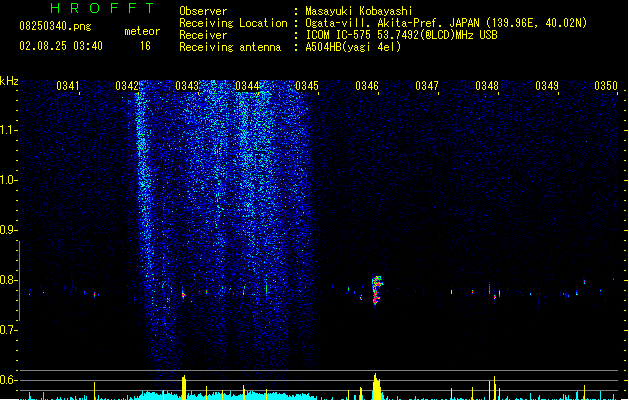Click the 0344 time marker
629x400 pixels.
click(247, 86)
